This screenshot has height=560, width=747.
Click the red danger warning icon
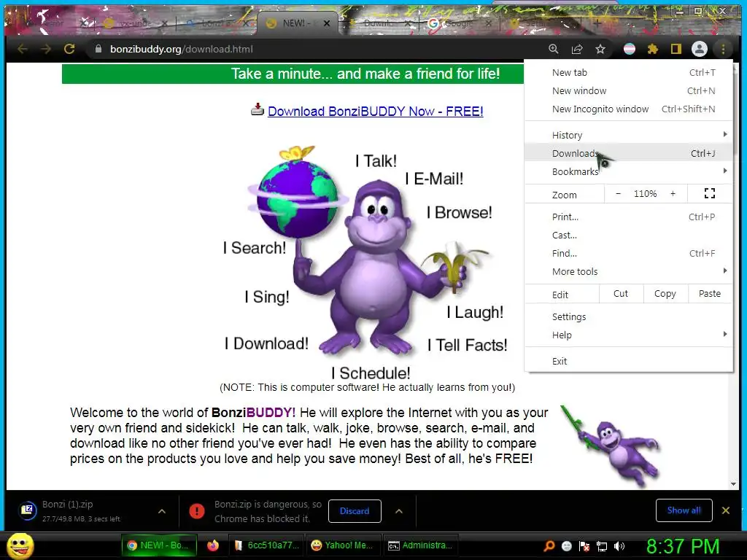point(197,511)
